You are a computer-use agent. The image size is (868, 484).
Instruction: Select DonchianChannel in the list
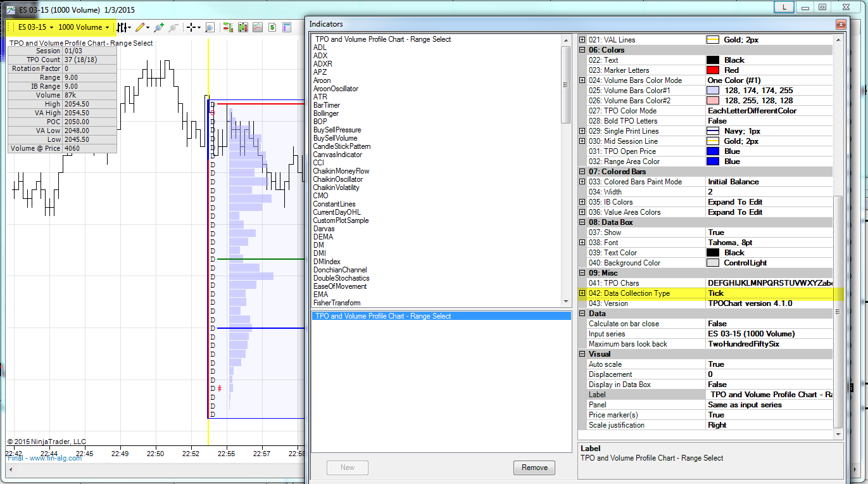click(341, 270)
